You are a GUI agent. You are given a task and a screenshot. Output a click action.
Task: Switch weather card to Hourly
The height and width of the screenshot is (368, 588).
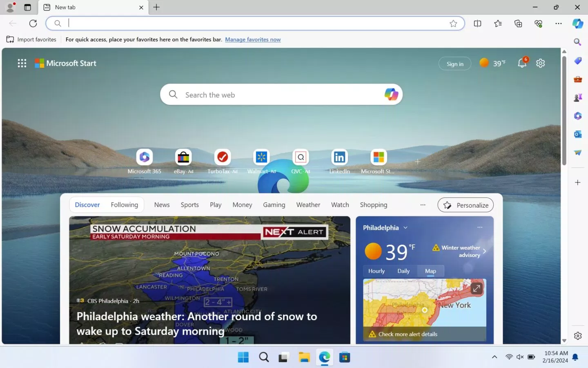pyautogui.click(x=376, y=271)
